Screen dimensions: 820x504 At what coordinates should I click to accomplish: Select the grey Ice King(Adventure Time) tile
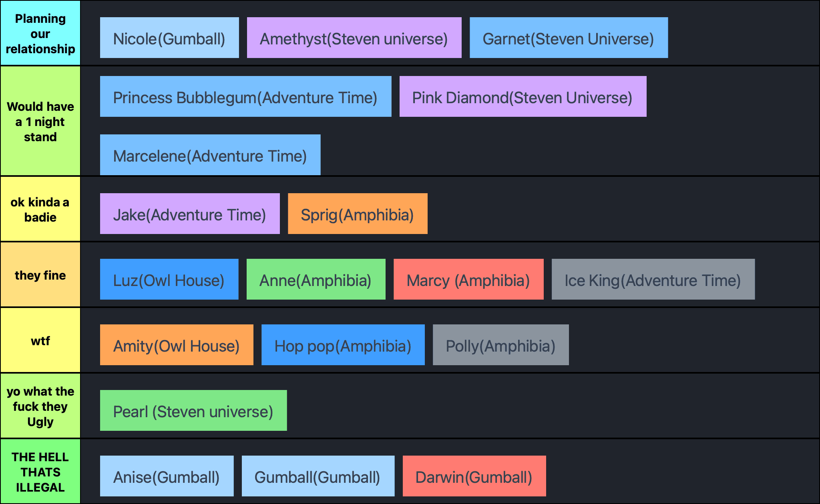(653, 279)
